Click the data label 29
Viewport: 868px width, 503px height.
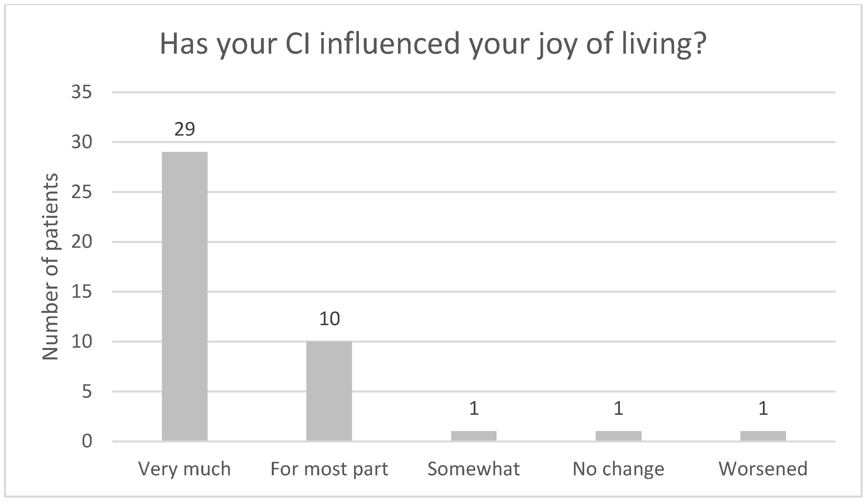185,129
